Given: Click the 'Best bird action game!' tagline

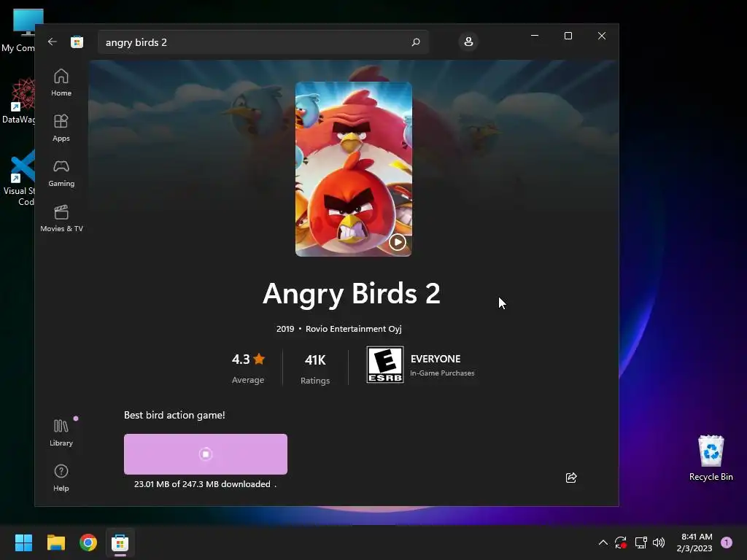Looking at the screenshot, I should 174,415.
